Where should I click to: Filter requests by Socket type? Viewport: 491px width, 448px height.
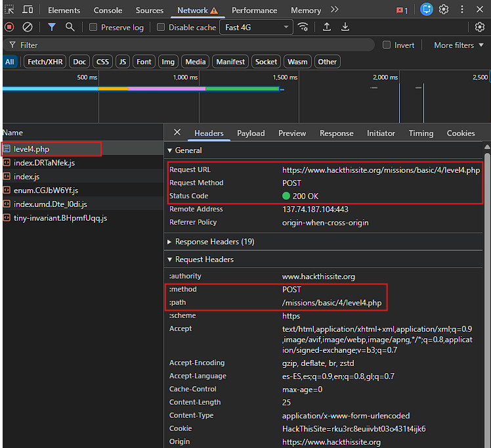[x=266, y=62]
